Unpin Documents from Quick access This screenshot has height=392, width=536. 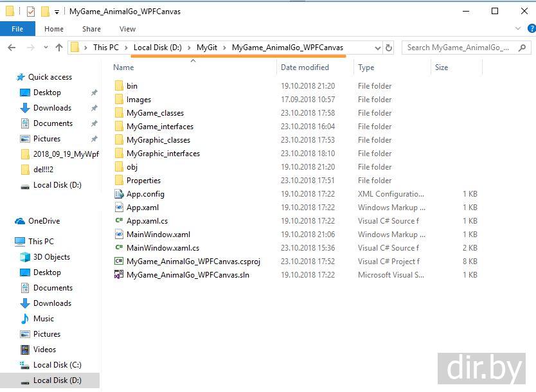pyautogui.click(x=94, y=123)
